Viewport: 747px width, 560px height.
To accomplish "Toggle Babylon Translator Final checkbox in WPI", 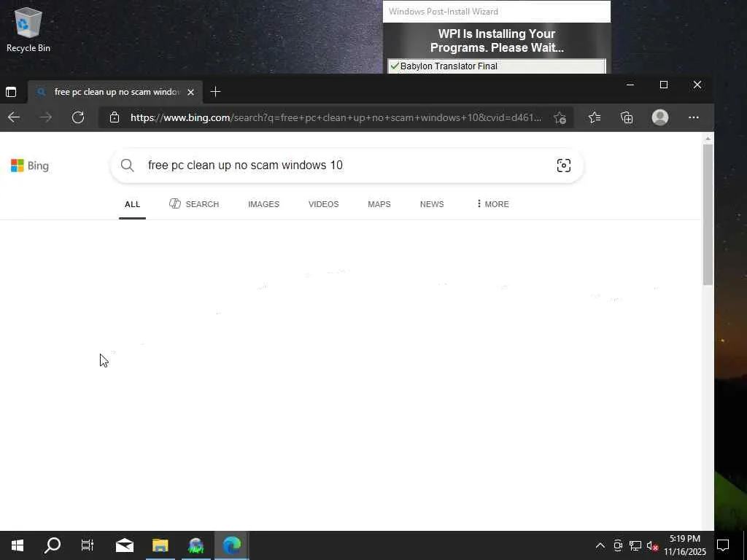I will 395,66.
